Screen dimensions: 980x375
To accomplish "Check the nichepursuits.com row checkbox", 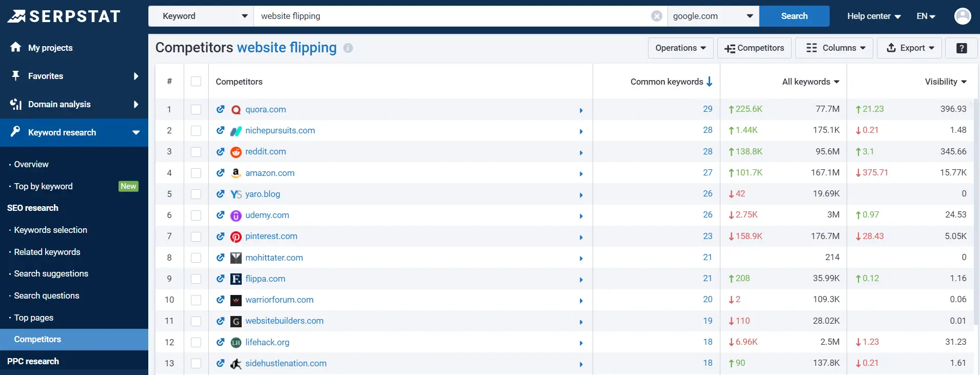I will coord(196,130).
